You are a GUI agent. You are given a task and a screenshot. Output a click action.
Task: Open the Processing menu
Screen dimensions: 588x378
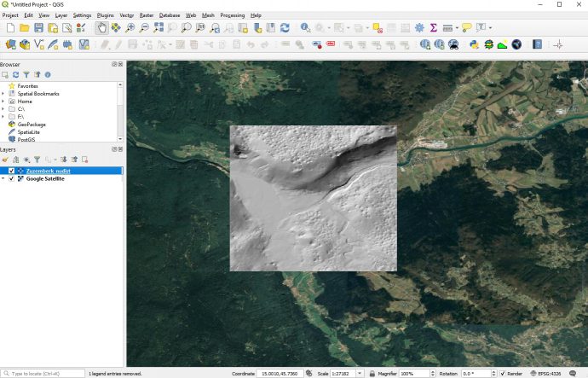tap(232, 15)
